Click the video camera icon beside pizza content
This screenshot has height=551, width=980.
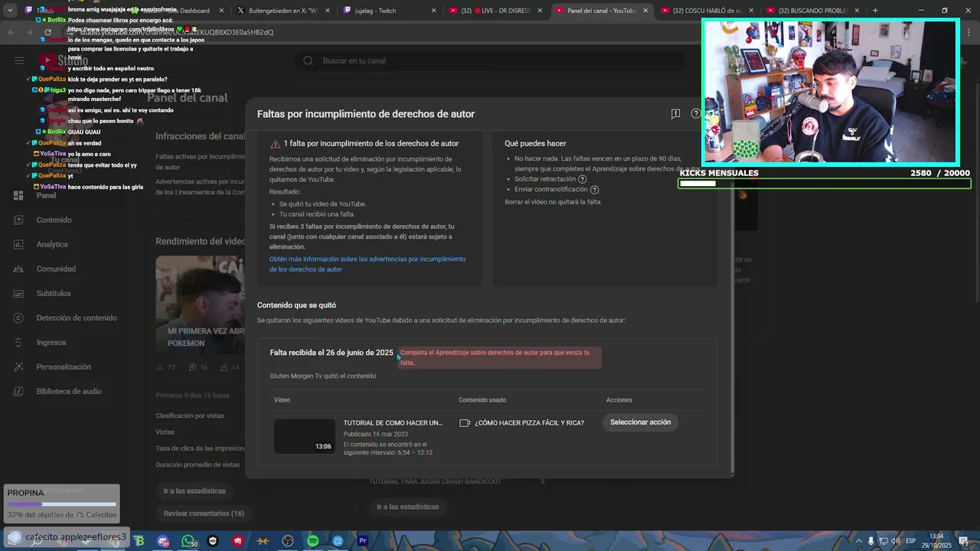pos(465,422)
